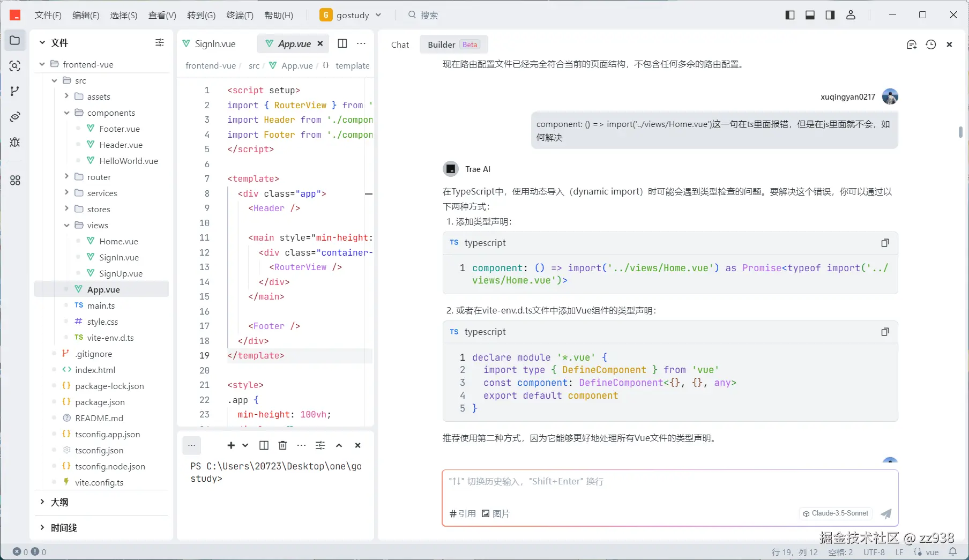Viewport: 969px width, 560px height.
Task: Send the chat message arrow icon
Action: (886, 513)
